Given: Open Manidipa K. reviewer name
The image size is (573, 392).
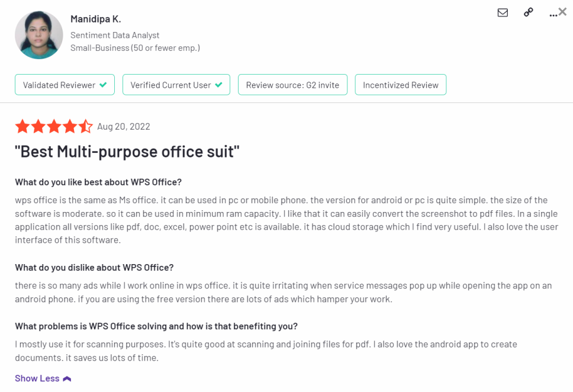Looking at the screenshot, I should click(x=96, y=19).
